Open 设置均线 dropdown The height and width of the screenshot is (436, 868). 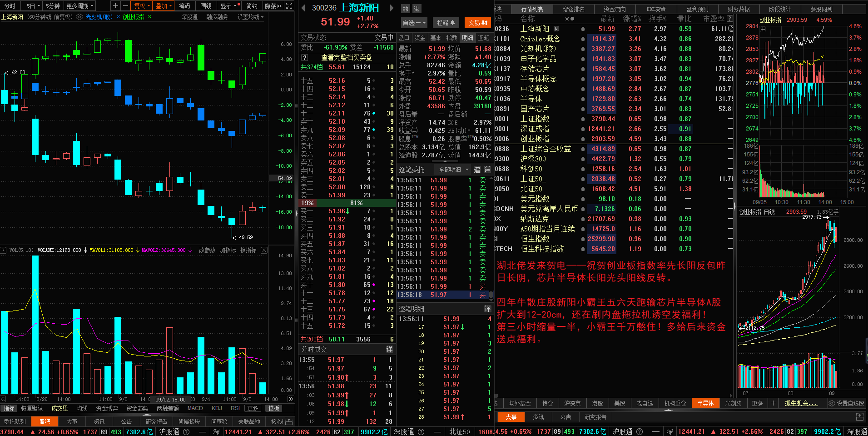point(250,17)
